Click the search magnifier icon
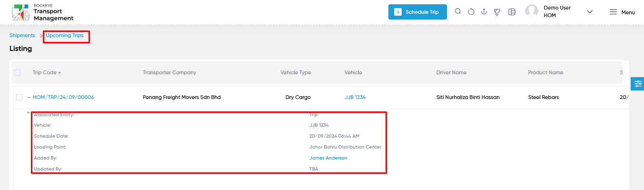Viewport: 644px width, 190px height. point(458,12)
